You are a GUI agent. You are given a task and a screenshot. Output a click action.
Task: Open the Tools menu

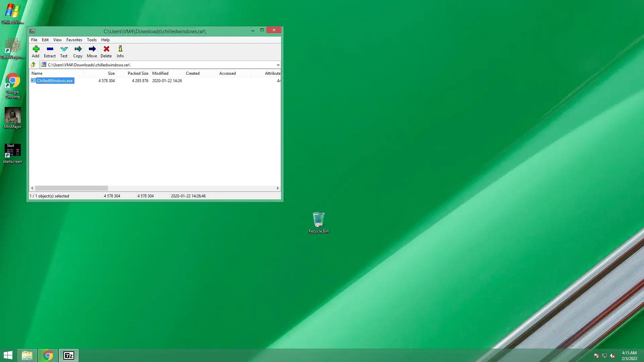point(92,40)
